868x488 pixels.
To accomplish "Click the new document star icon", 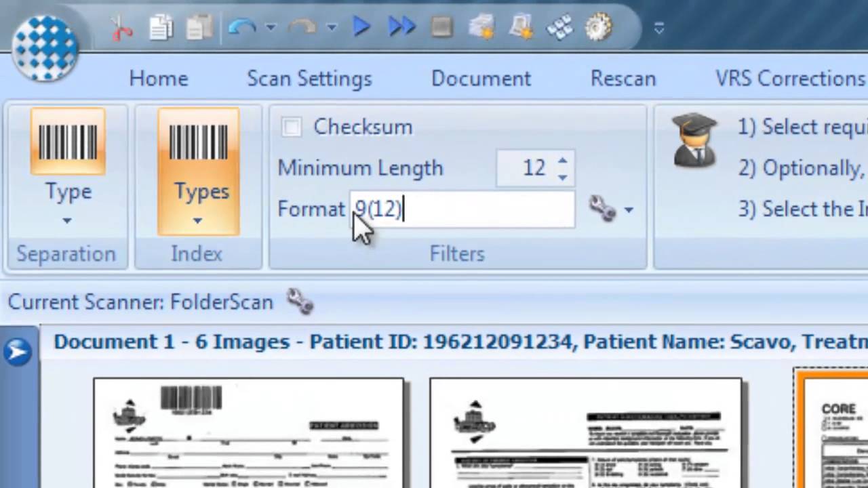I will [521, 27].
